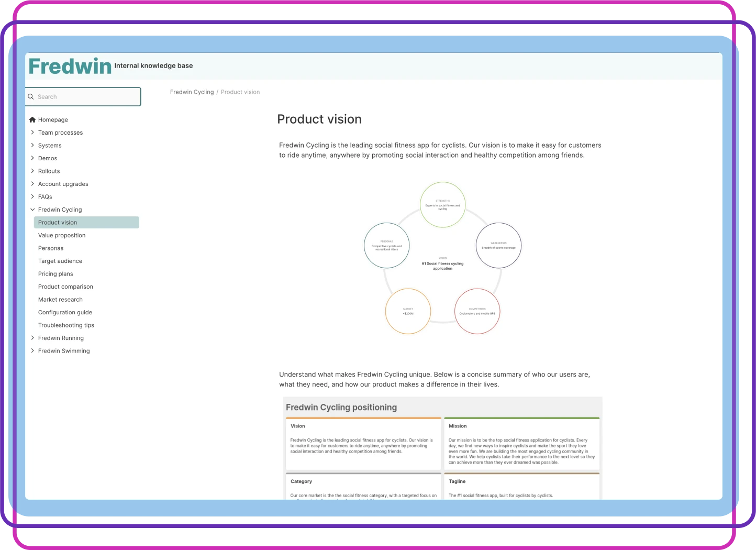Click Fredwin Cycling positioning heading
Viewport: 756px width, 550px height.
tap(341, 408)
